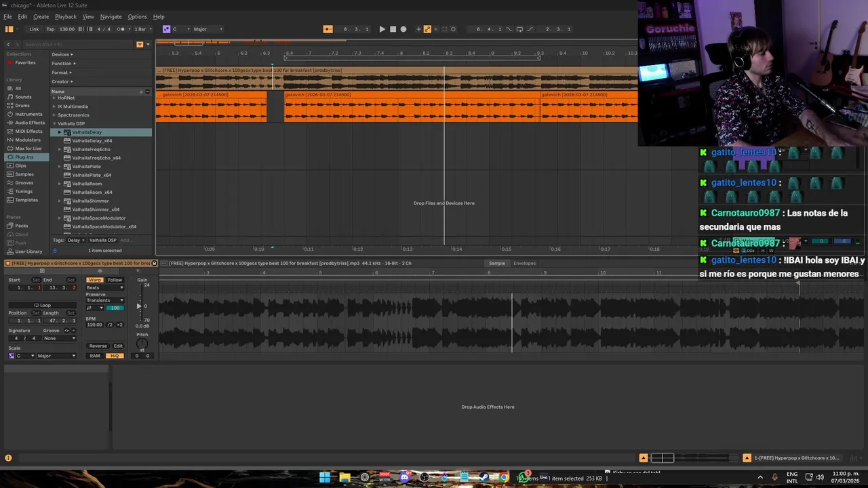Toggle the Automation Arm icon

pyautogui.click(x=427, y=29)
